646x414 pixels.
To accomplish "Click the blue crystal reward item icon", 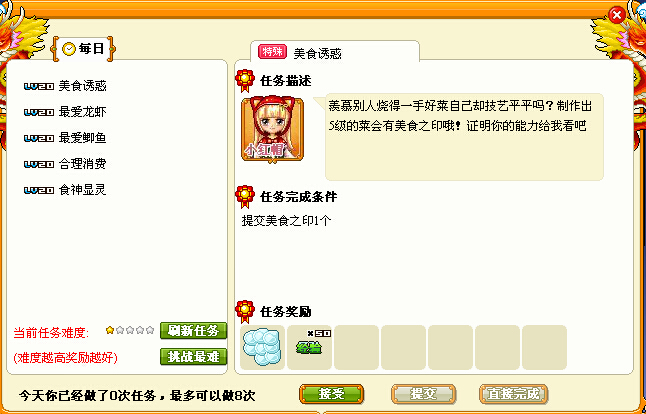I will (x=262, y=347).
